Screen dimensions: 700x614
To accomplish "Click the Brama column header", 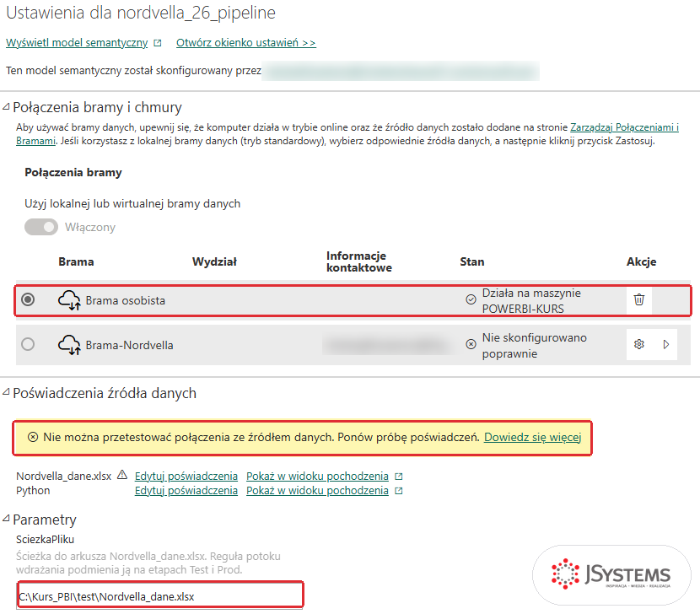I will tap(76, 261).
